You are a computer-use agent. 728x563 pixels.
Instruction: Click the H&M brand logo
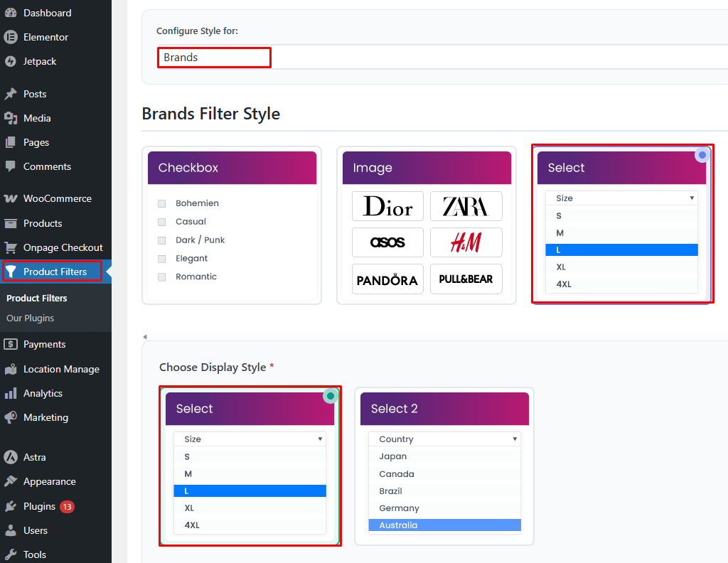[466, 242]
